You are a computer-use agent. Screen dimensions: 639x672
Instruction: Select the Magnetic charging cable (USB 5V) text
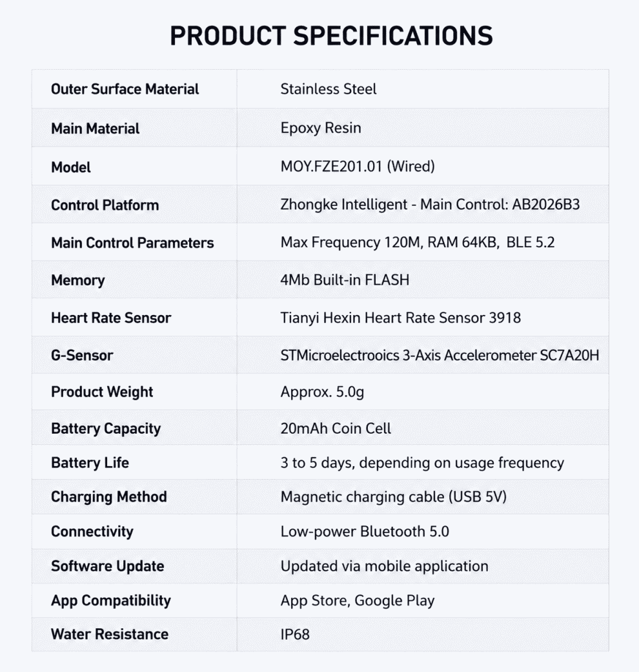click(x=394, y=496)
